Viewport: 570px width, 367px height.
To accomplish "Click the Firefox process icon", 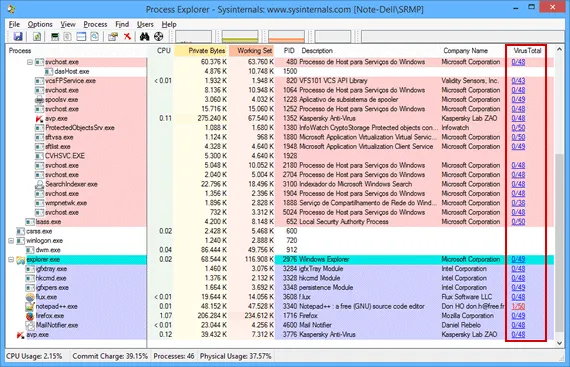I will point(30,316).
